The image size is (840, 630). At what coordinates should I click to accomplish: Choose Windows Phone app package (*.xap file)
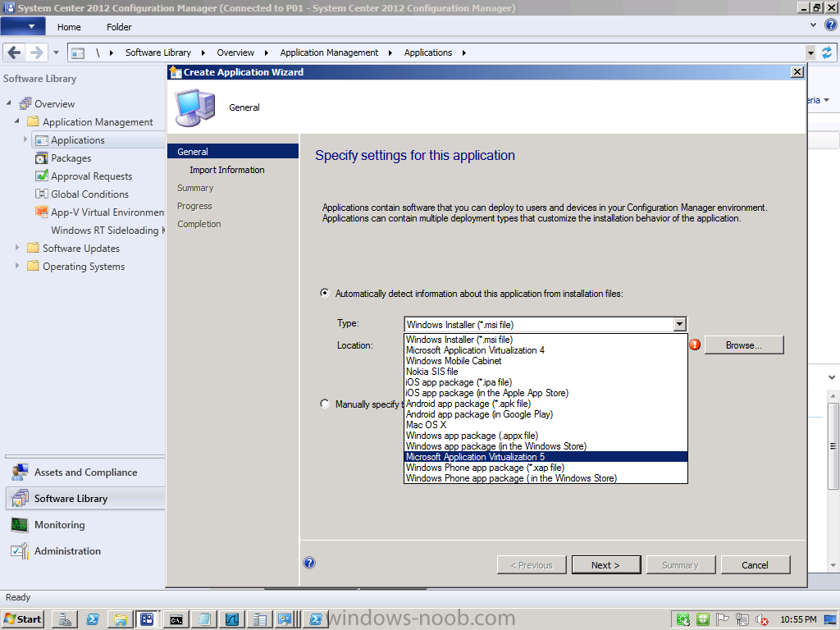546,468
